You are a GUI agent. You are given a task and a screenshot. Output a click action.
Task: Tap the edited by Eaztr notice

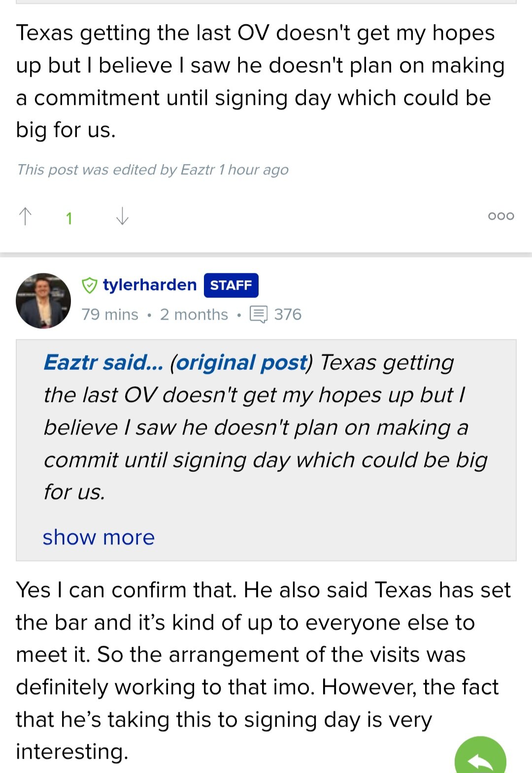click(153, 169)
